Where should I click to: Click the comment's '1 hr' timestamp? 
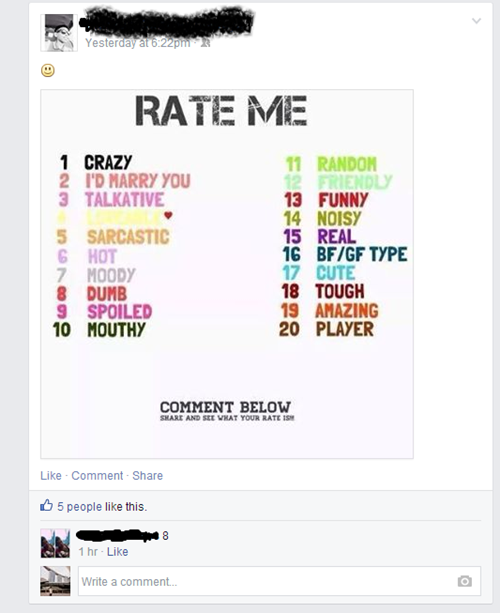(x=88, y=552)
